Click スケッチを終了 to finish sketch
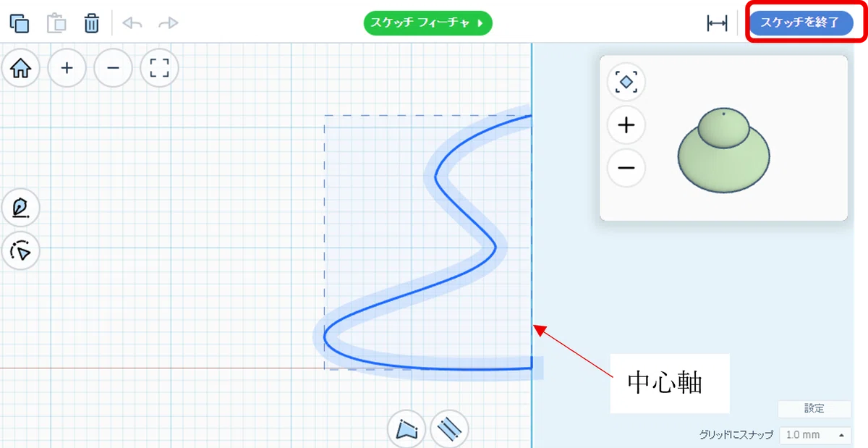The height and width of the screenshot is (448, 868). [801, 22]
